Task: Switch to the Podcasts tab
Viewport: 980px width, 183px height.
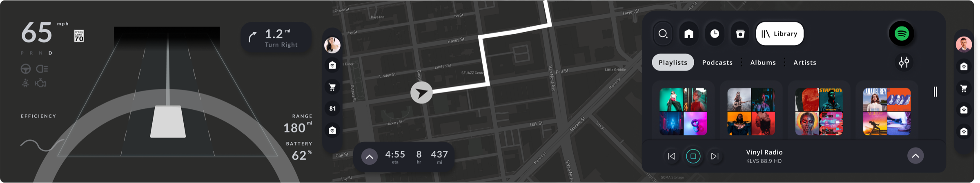Action: click(x=717, y=62)
